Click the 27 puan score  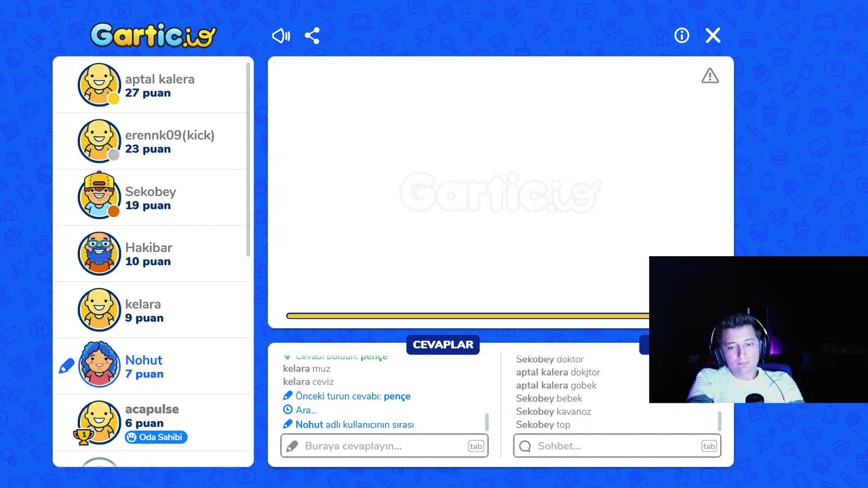(148, 94)
